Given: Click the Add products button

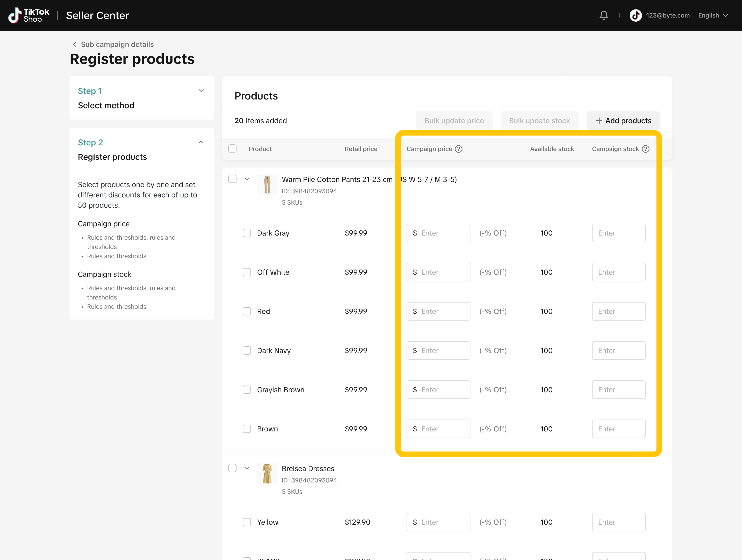Looking at the screenshot, I should click(x=623, y=121).
